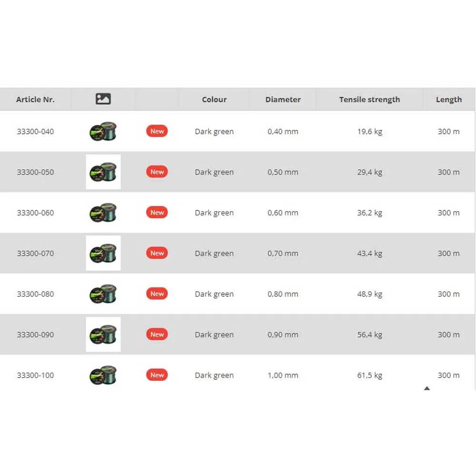Viewport: 476px width, 476px height.
Task: Open thumbnail of article 33300-040 spool
Action: (103, 131)
